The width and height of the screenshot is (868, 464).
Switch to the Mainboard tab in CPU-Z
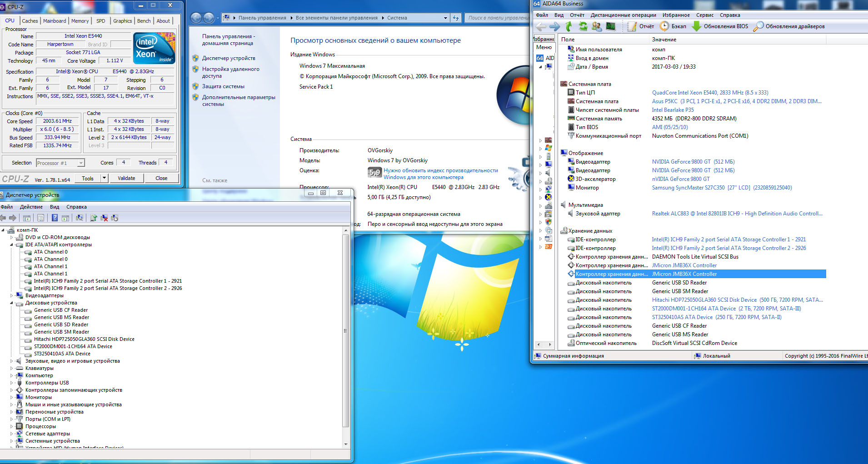click(x=55, y=21)
